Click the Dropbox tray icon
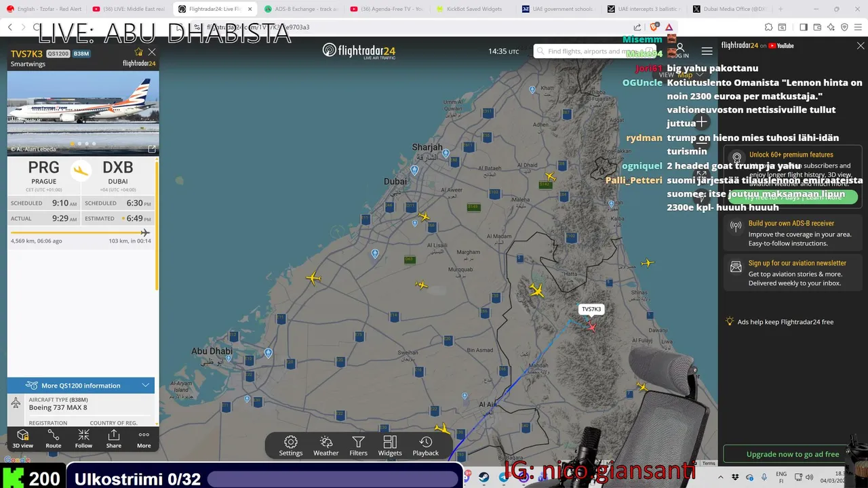Image resolution: width=868 pixels, height=488 pixels. click(x=735, y=477)
